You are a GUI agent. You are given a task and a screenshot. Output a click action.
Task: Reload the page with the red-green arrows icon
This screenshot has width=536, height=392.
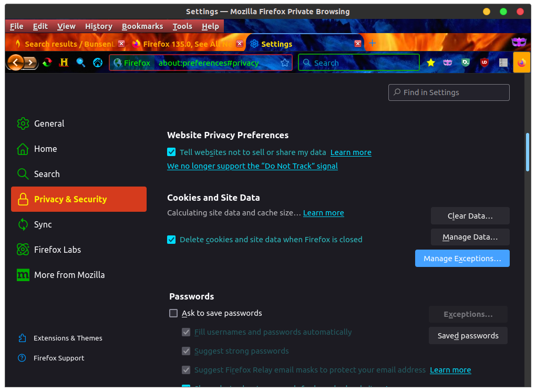(x=47, y=63)
